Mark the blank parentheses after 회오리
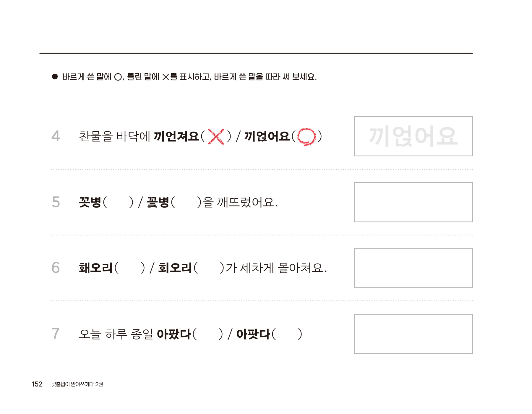The width and height of the screenshot is (532, 414). [209, 268]
